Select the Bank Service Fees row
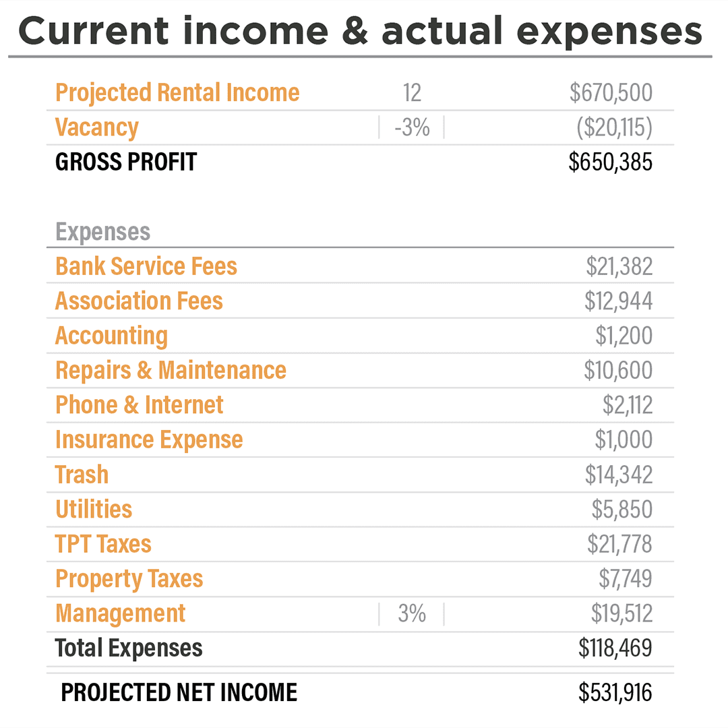 360,266
